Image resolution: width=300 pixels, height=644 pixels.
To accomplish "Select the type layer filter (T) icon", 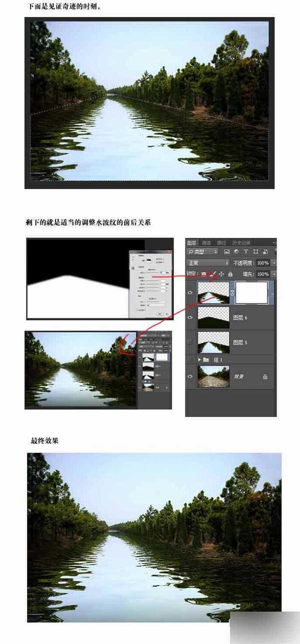I will [246, 251].
